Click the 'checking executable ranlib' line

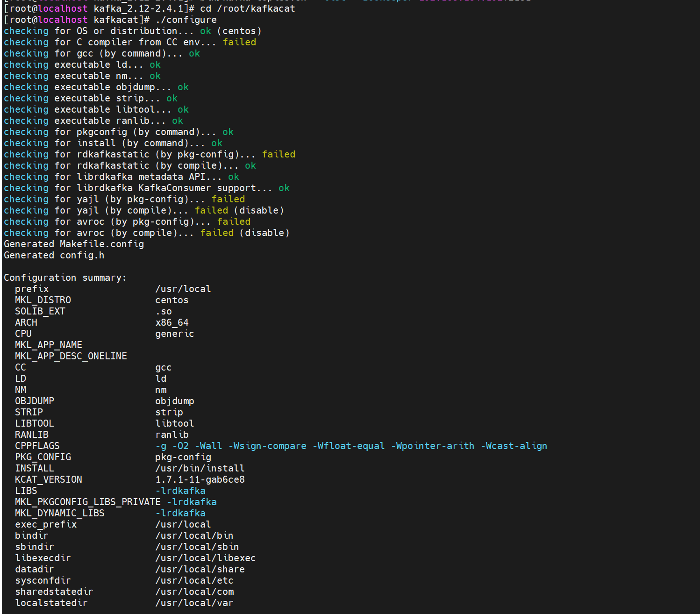click(93, 121)
